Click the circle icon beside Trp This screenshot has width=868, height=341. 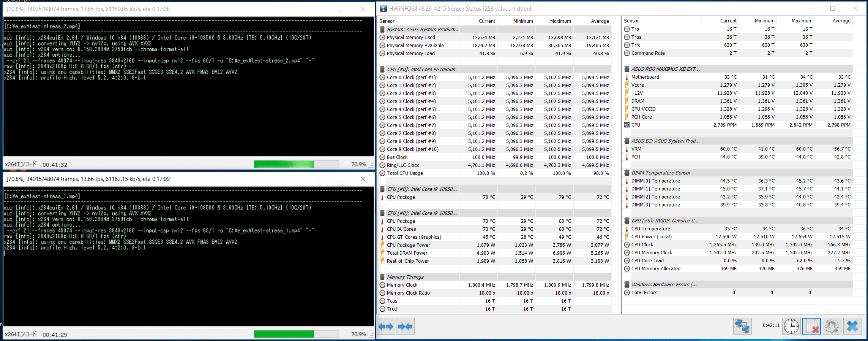click(627, 29)
